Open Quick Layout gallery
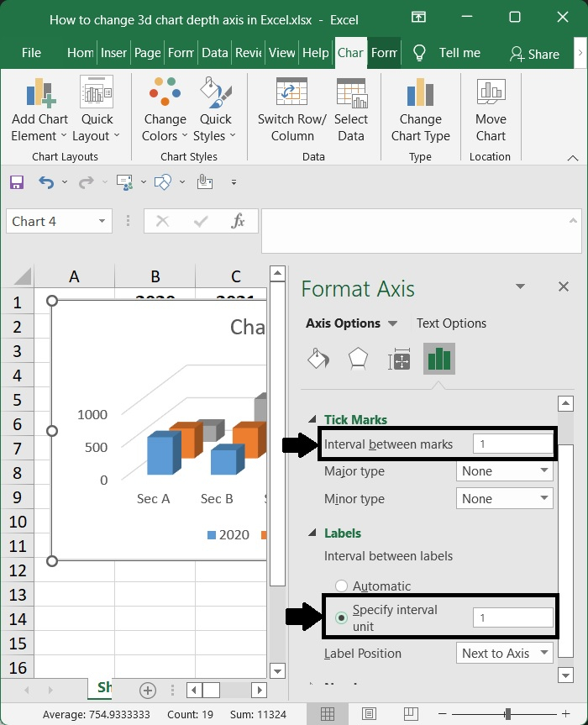The height and width of the screenshot is (725, 588). click(96, 110)
